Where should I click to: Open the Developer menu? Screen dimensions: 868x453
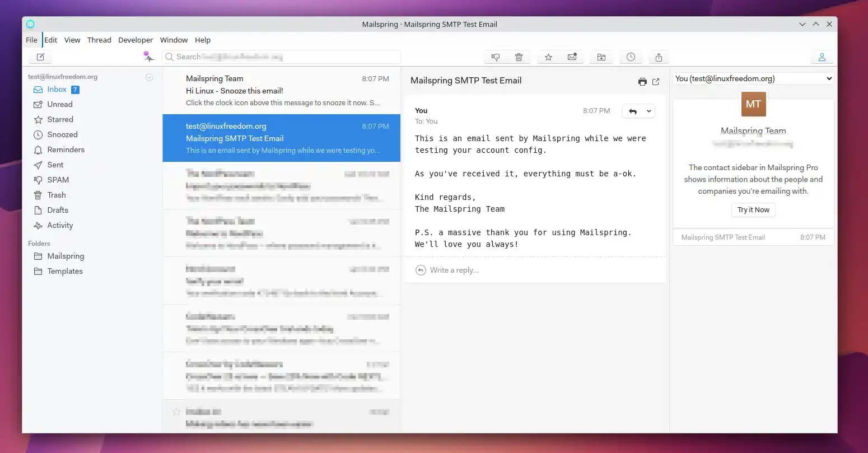tap(136, 40)
